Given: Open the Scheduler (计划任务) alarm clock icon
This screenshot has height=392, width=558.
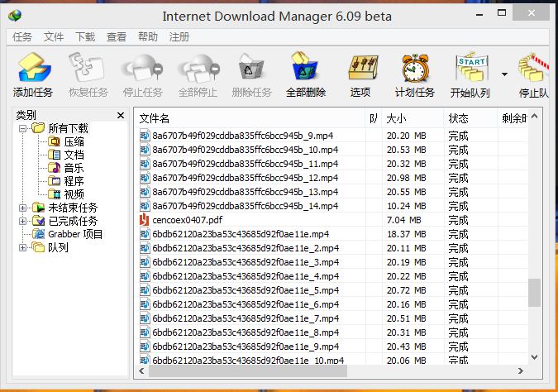Looking at the screenshot, I should [x=415, y=68].
